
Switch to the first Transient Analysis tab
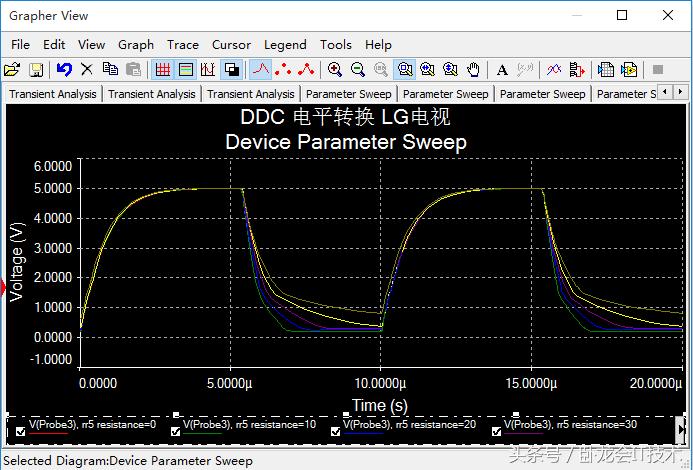[x=53, y=94]
